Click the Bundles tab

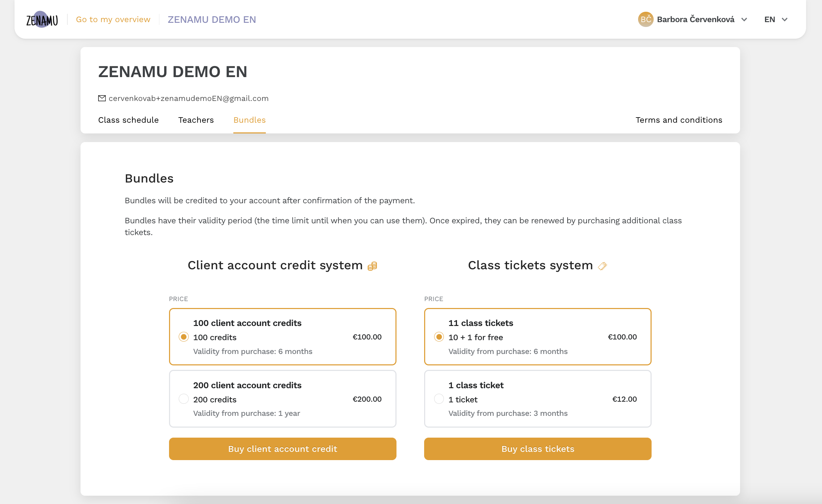pyautogui.click(x=250, y=120)
